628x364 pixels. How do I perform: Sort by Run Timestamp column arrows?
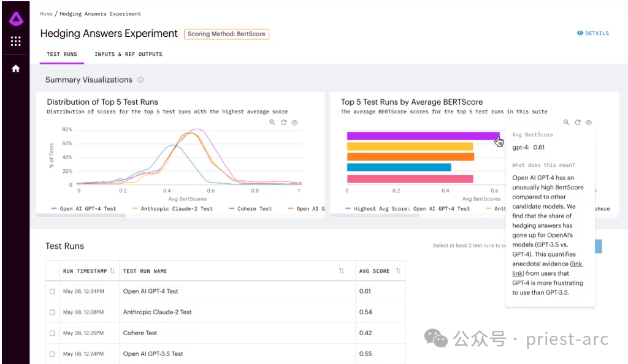point(112,271)
